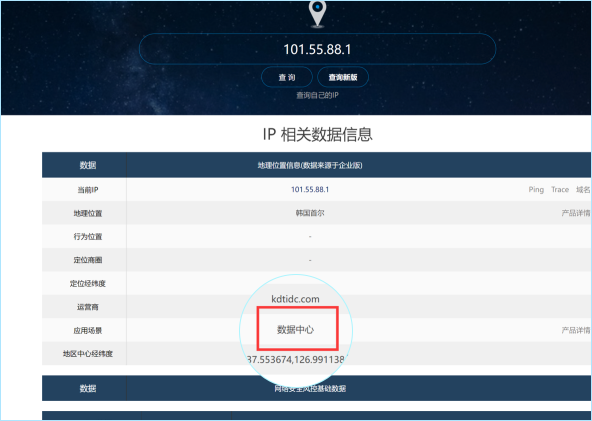Click the 定位商圈 row label
The width and height of the screenshot is (592, 421).
[88, 260]
